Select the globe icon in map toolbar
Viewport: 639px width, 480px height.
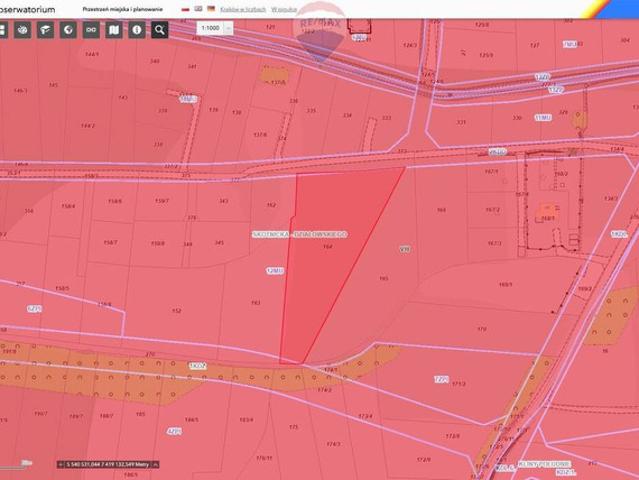pos(68,30)
